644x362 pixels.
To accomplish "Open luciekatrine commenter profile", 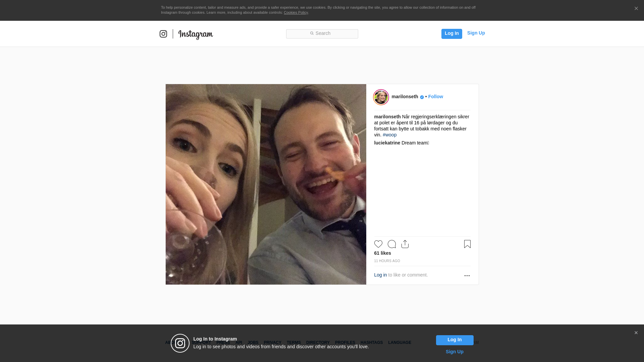I will coord(387,143).
